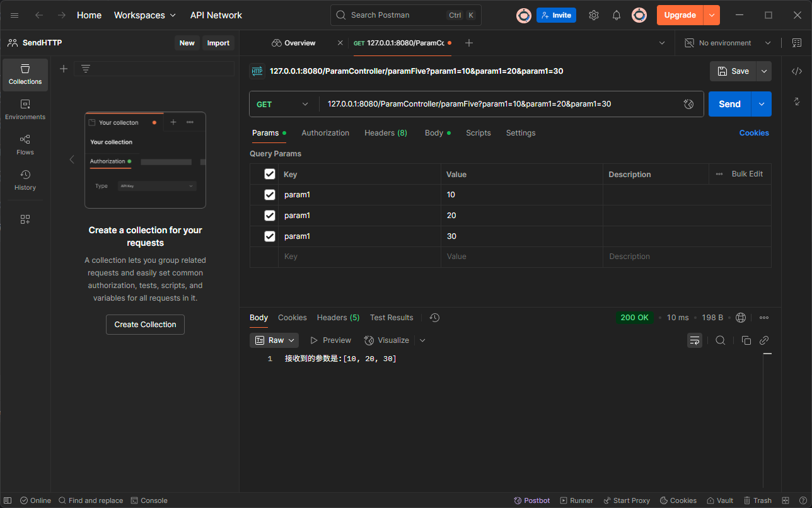Expand the Save button dropdown arrow

point(764,71)
